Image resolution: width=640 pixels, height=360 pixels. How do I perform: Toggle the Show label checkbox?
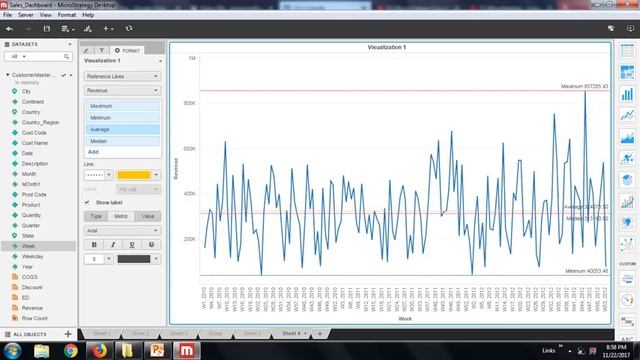tap(87, 202)
